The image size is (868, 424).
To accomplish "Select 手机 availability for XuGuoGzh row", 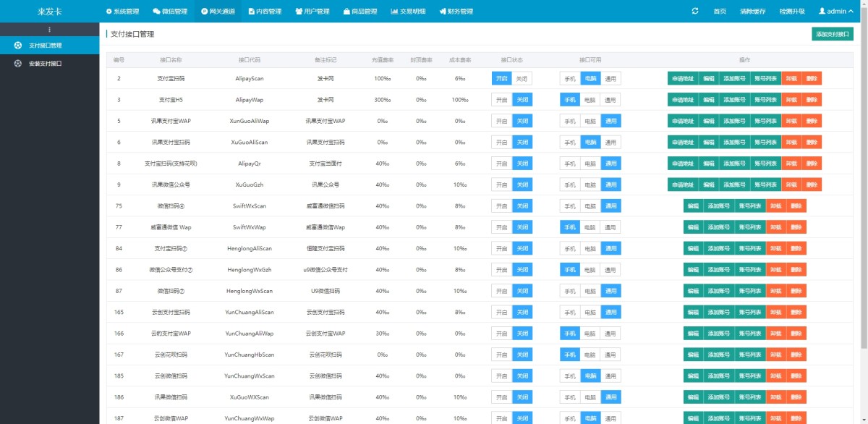I will tap(570, 185).
